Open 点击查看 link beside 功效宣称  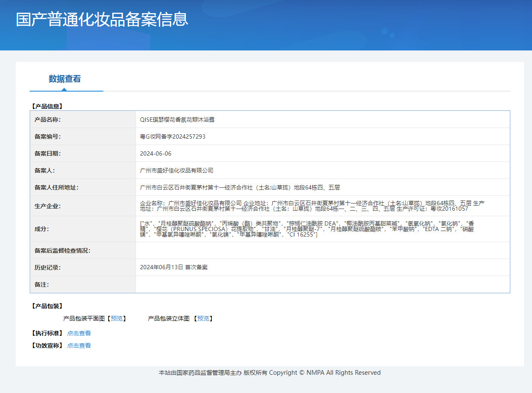pos(79,346)
